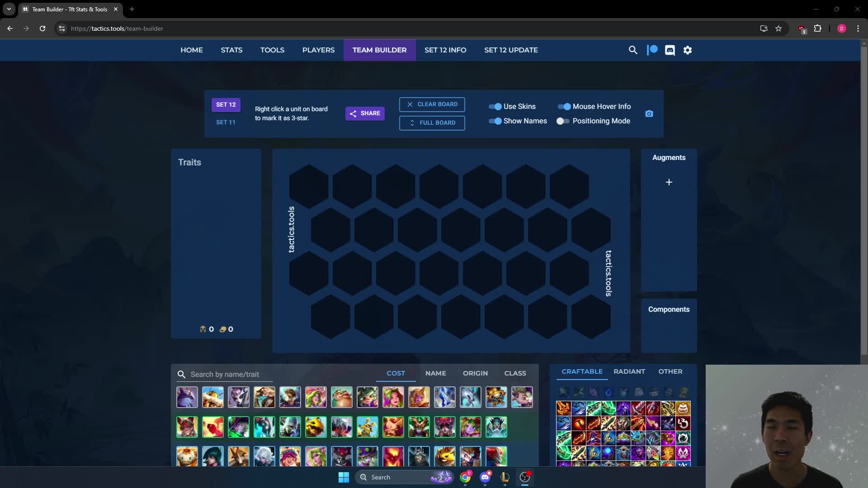Reload the page with browser refresh
The image size is (868, 488).
42,28
